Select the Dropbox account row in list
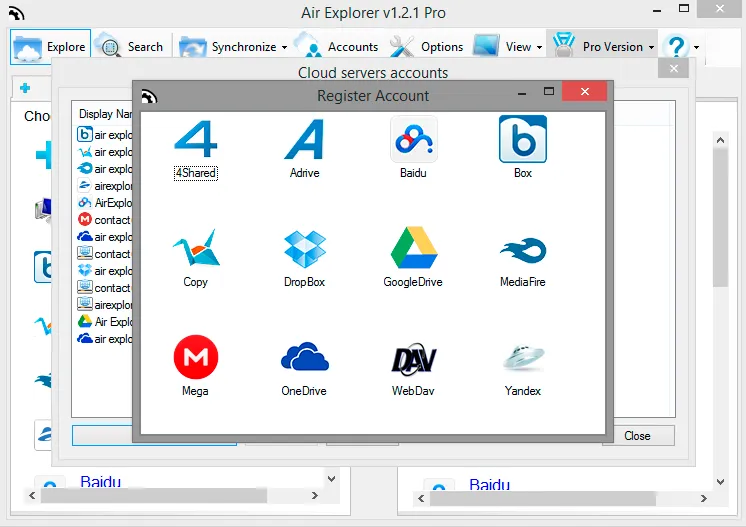Viewport: 746px width, 527px height. [x=104, y=271]
